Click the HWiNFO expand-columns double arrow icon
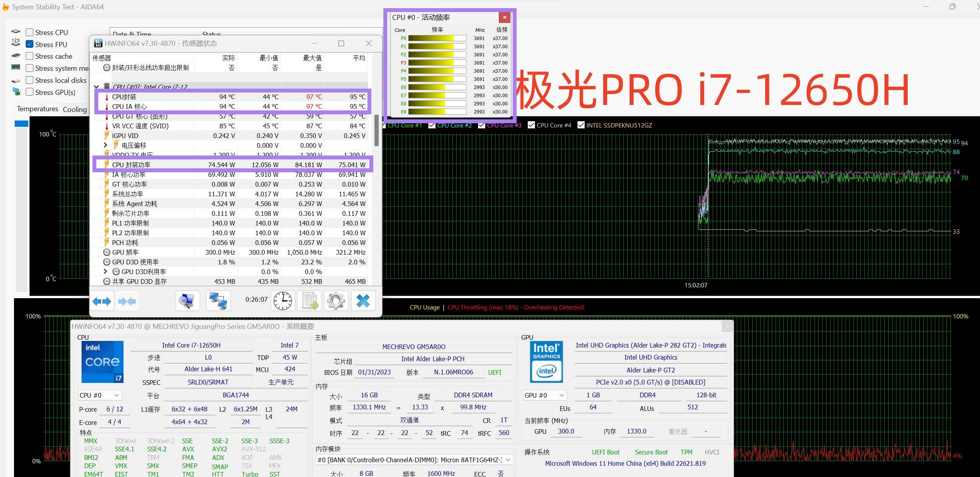Image resolution: width=980 pixels, height=477 pixels. pyautogui.click(x=102, y=301)
